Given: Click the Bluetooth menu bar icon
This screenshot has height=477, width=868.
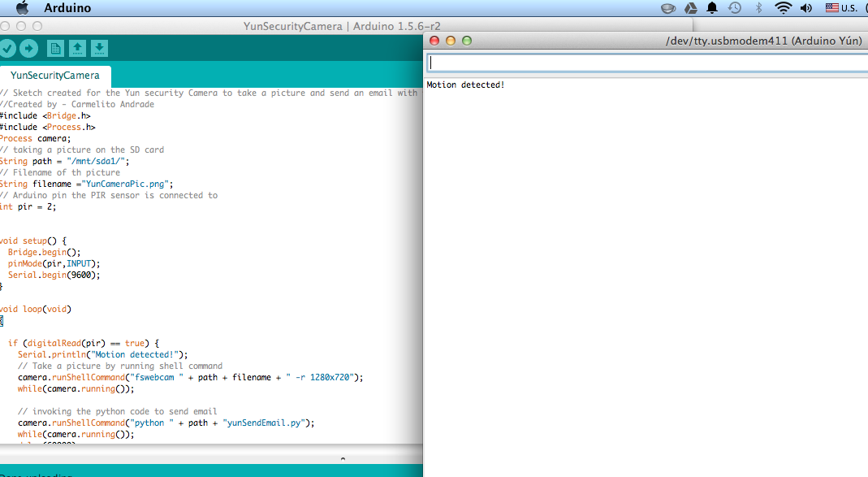Looking at the screenshot, I should (759, 8).
